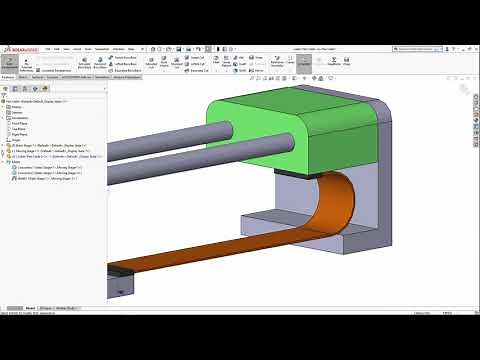Screen dimensions: 480x360
Task: Open the Hole Wizard dropdown arrow
Action: pyautogui.click(x=164, y=71)
